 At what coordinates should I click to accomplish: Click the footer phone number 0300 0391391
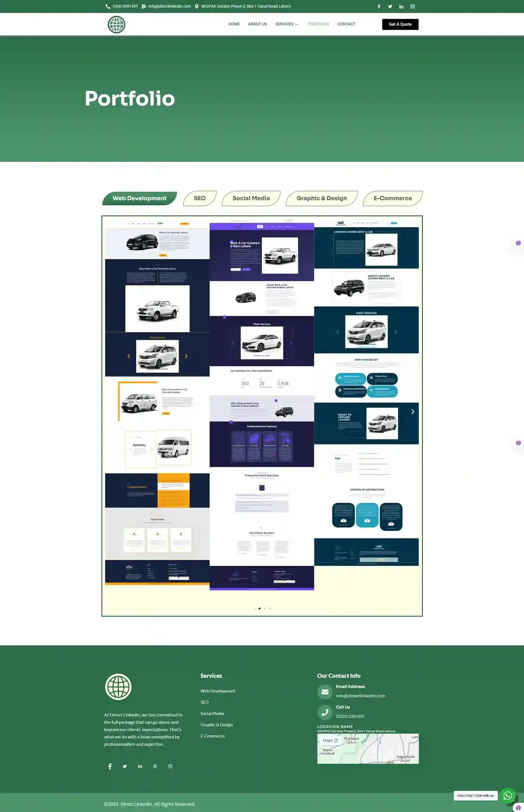[x=350, y=716]
